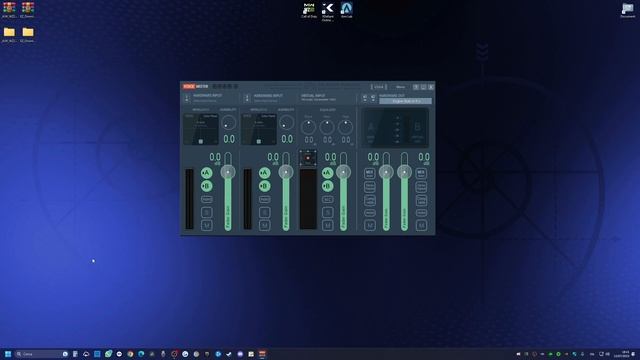Screen dimensions: 640x360
Task: Click the cloud icon in taskbar
Action: (86, 354)
